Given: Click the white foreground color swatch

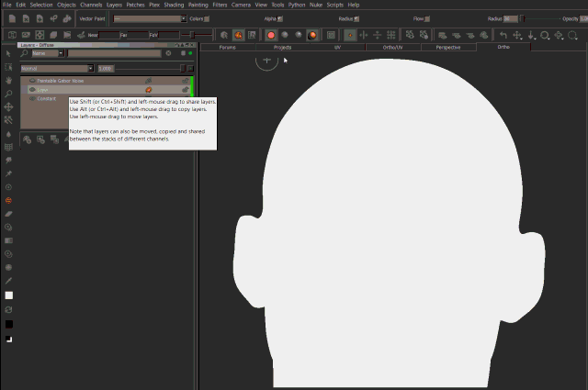Looking at the screenshot, I should (8, 295).
